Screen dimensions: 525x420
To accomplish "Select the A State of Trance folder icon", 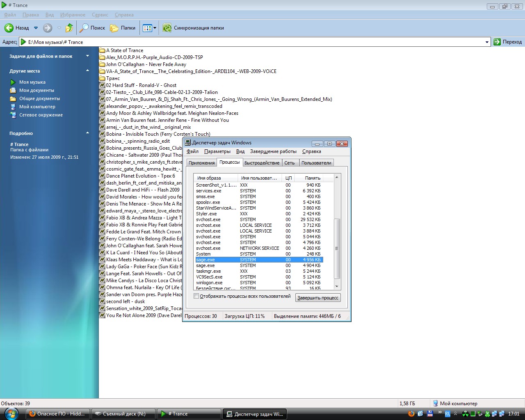I will click(102, 50).
